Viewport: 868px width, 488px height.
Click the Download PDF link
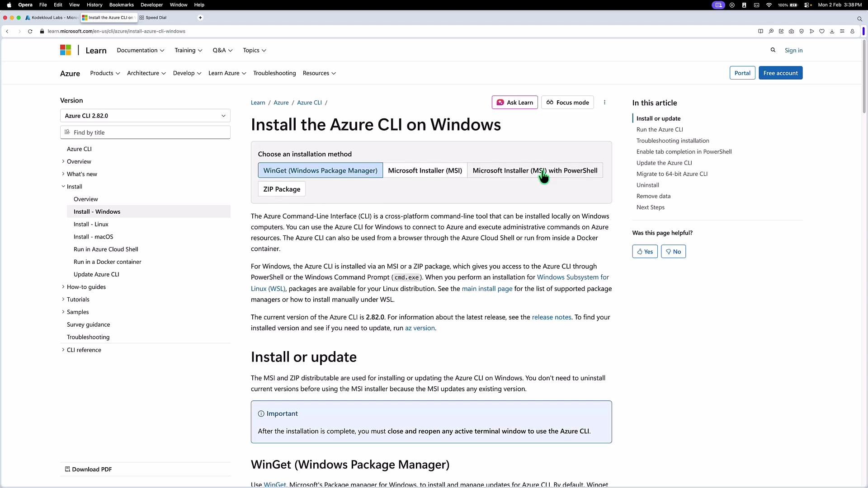[88, 469]
